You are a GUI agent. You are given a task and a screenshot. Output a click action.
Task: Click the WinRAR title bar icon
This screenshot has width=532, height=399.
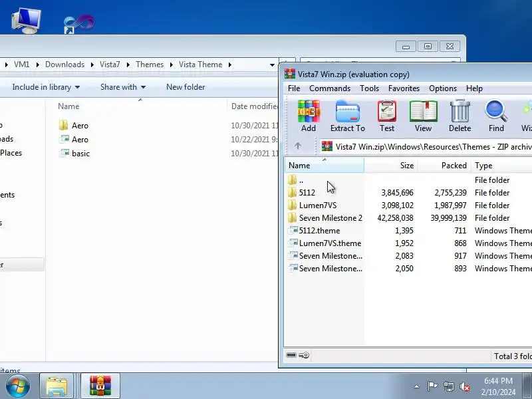tap(290, 74)
